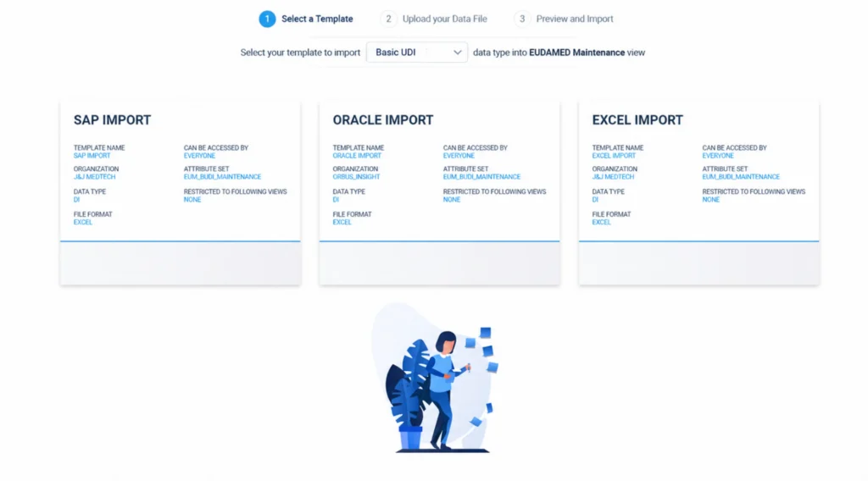The height and width of the screenshot is (481, 868).
Task: Click DI data type in SAP IMPORT card
Action: point(76,200)
